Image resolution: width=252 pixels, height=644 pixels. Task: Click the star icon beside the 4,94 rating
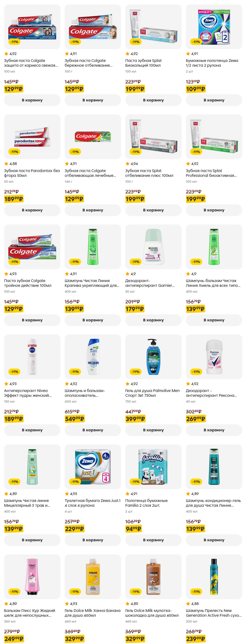tap(127, 164)
